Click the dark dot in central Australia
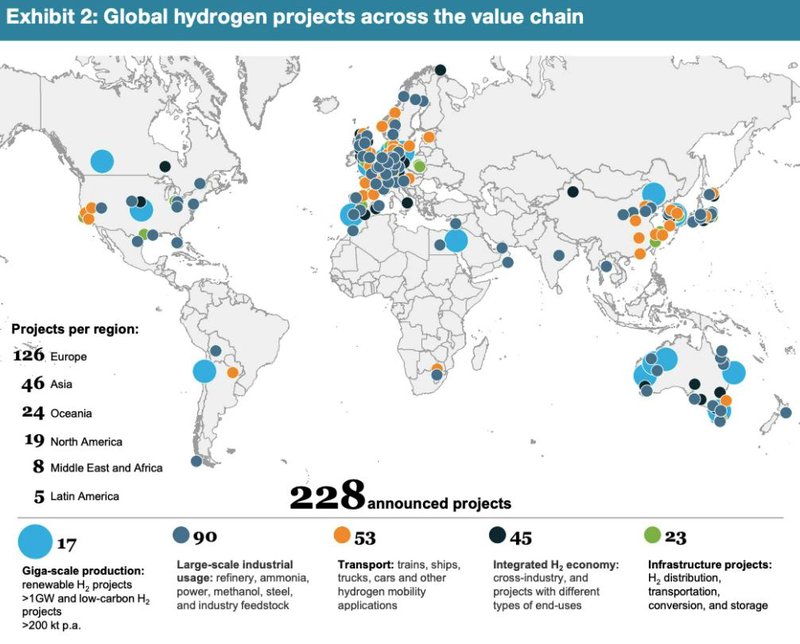This screenshot has width=800, height=644. click(694, 384)
